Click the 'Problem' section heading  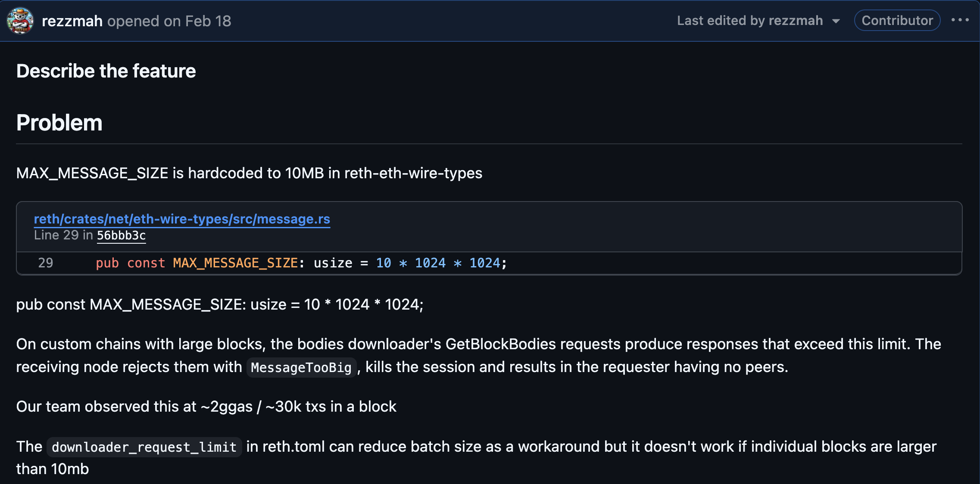click(59, 123)
